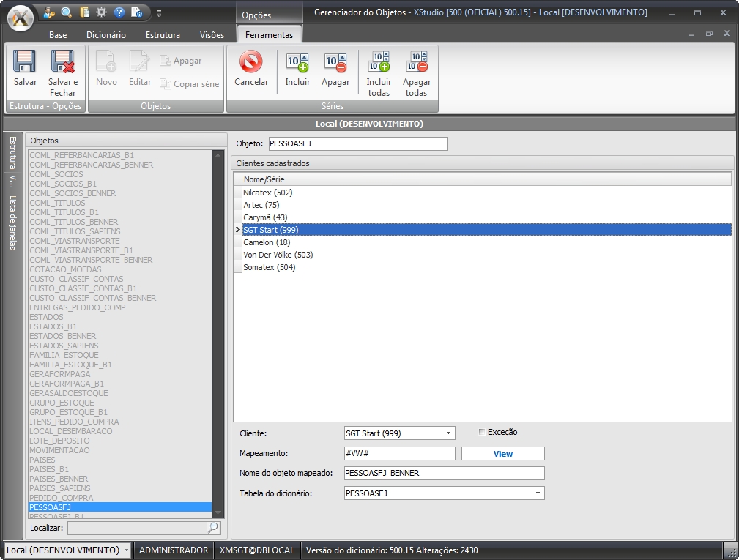Switch to the Dicionário ribbon tab
This screenshot has width=739, height=560.
[x=106, y=35]
